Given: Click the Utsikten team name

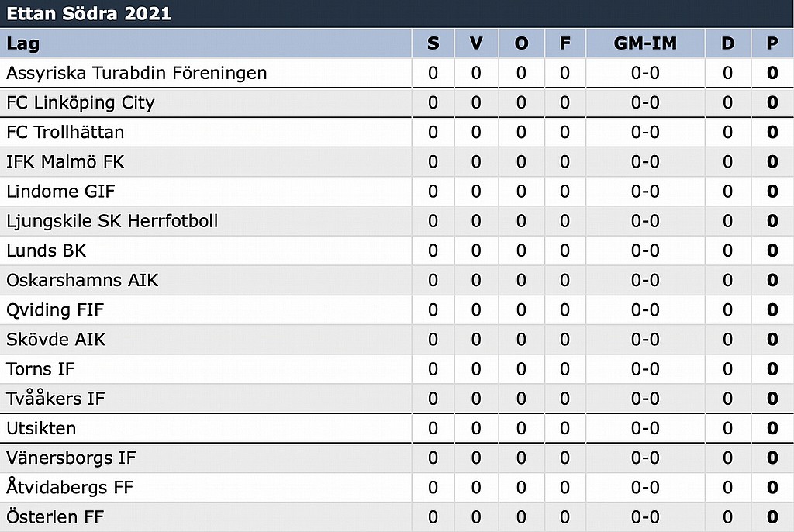Looking at the screenshot, I should tap(41, 428).
